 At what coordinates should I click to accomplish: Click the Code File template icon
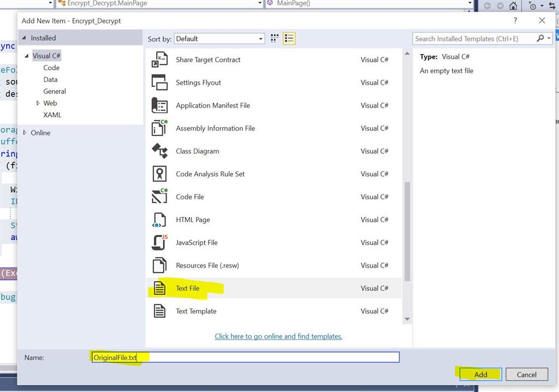[159, 197]
